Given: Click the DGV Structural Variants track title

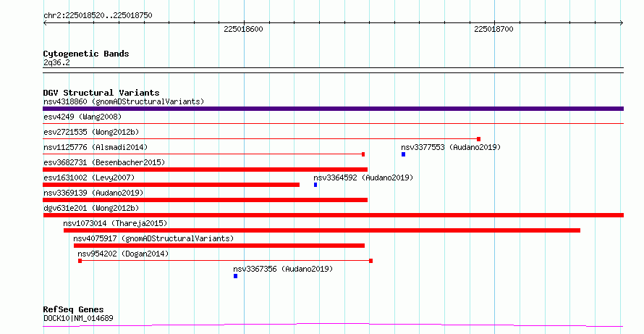Looking at the screenshot, I should (x=101, y=93).
